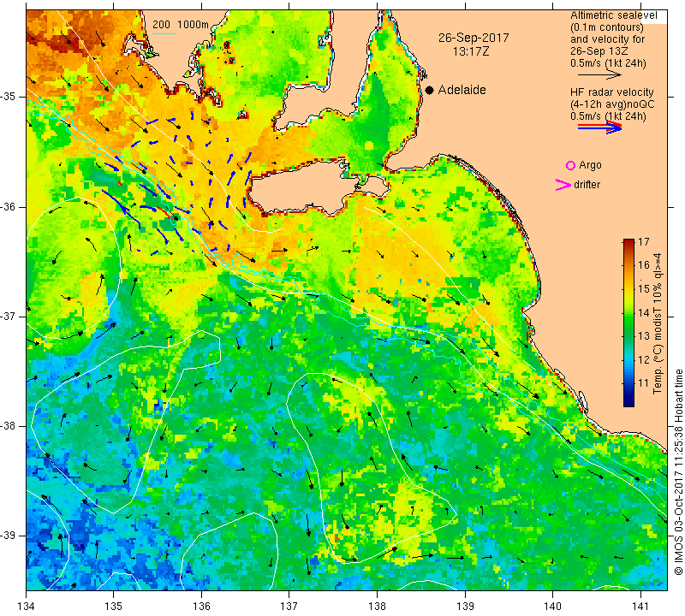Click the 11 value on temperature scale

point(644,383)
